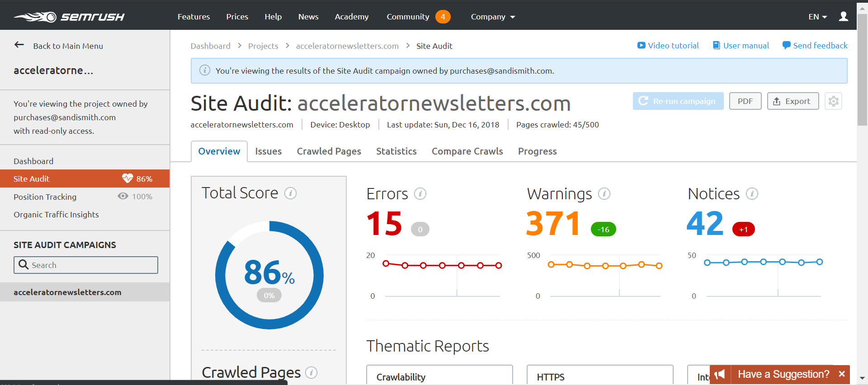Open the Academy menu item
868x385 pixels.
pyautogui.click(x=352, y=17)
